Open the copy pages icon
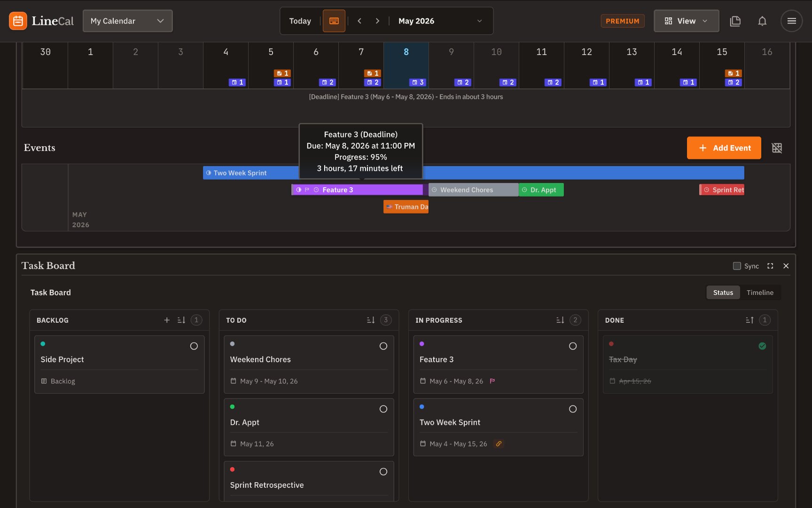This screenshot has width=812, height=508. (735, 21)
